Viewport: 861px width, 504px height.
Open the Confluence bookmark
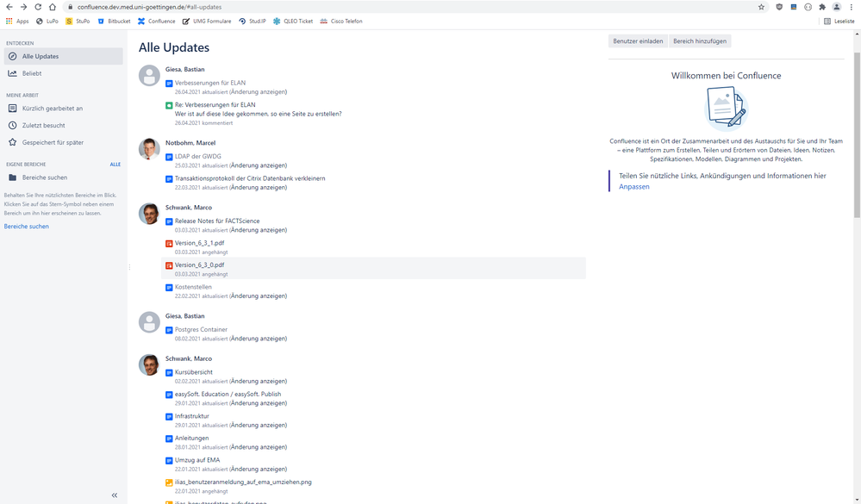click(x=157, y=22)
